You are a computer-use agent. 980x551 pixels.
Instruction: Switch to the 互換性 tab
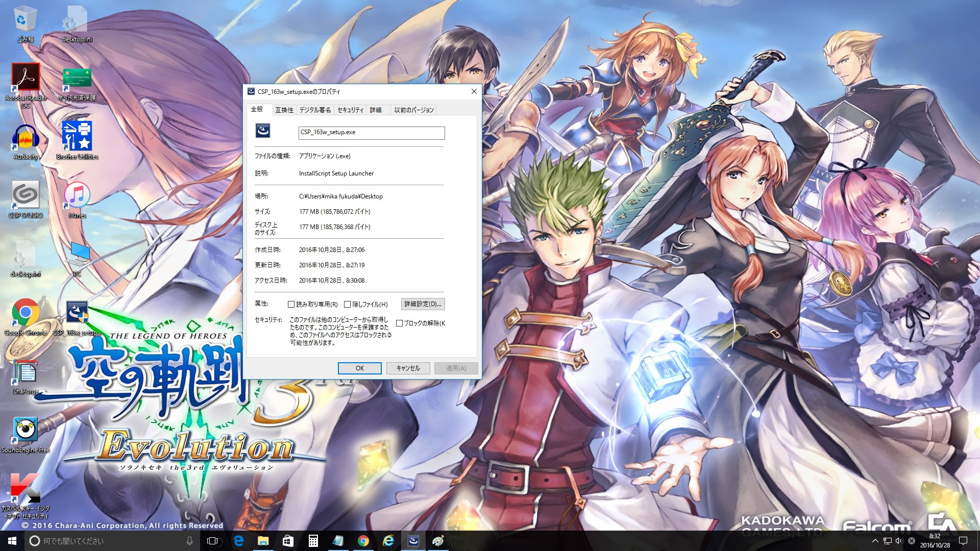point(284,110)
